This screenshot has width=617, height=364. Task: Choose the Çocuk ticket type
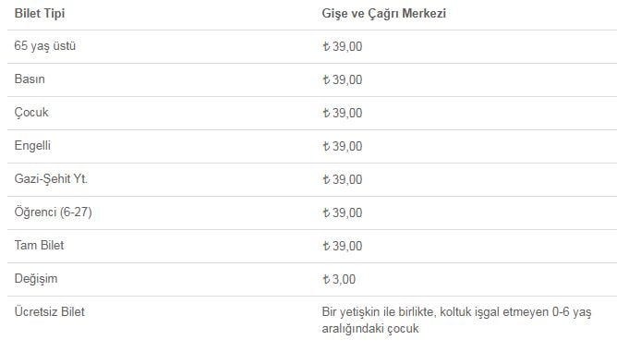[31, 113]
